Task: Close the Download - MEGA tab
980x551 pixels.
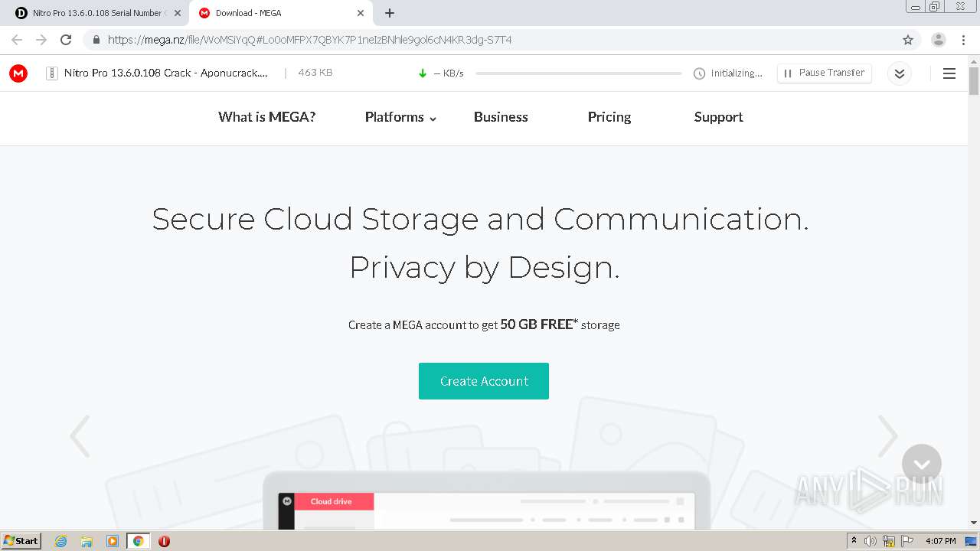Action: (x=361, y=13)
